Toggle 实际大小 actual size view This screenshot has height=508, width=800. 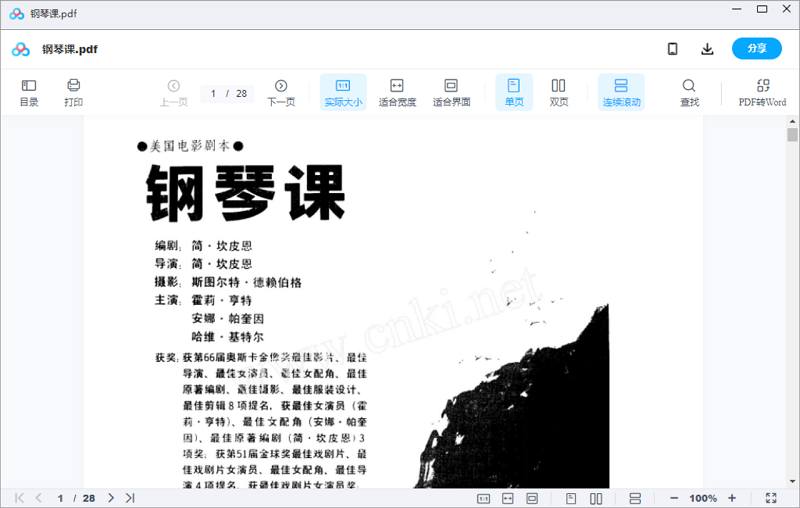point(343,92)
